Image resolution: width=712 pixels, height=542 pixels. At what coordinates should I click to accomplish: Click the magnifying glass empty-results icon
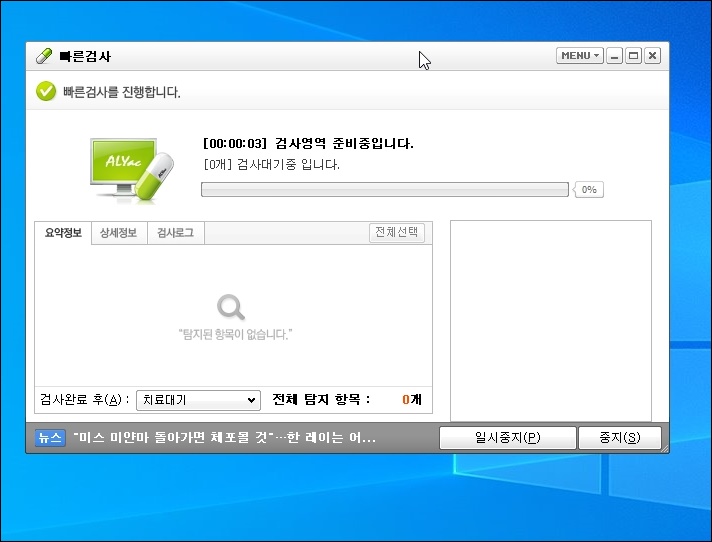click(231, 307)
